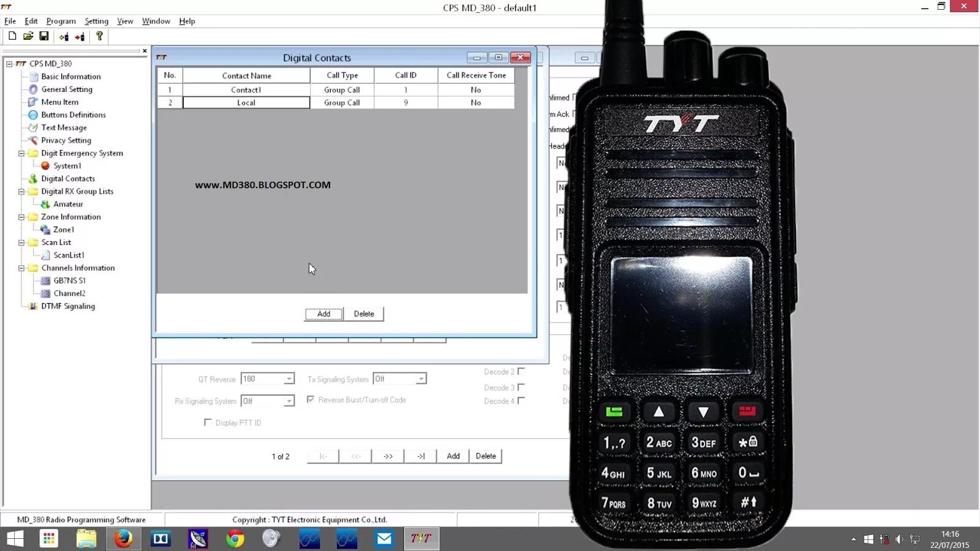This screenshot has width=980, height=551.
Task: Open DTMF Signaling in the tree
Action: point(68,307)
